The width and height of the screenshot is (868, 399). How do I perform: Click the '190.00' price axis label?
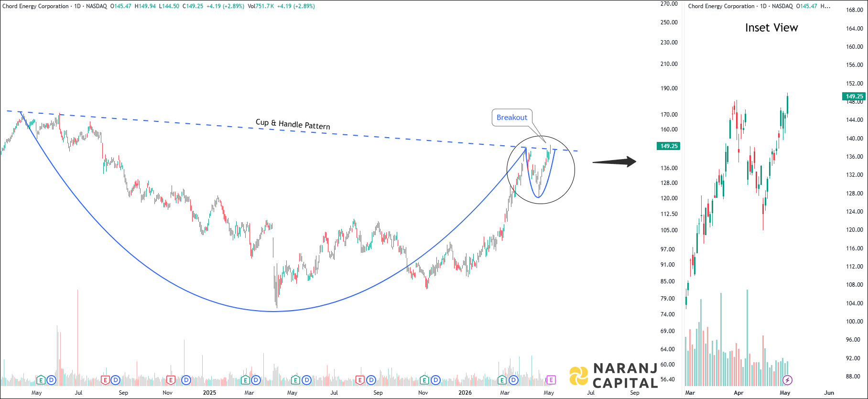click(669, 88)
